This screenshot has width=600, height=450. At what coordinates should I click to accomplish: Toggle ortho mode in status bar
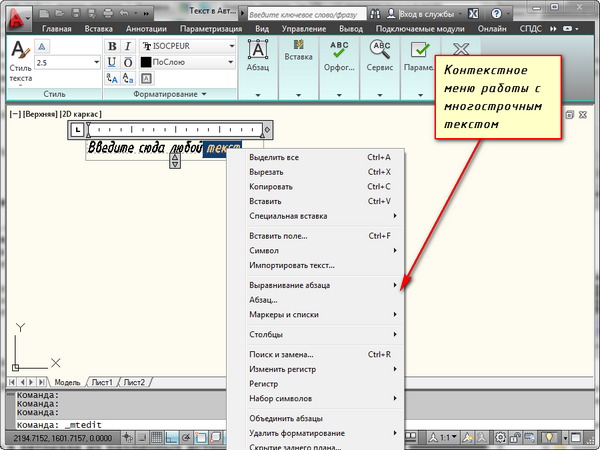coord(171,437)
